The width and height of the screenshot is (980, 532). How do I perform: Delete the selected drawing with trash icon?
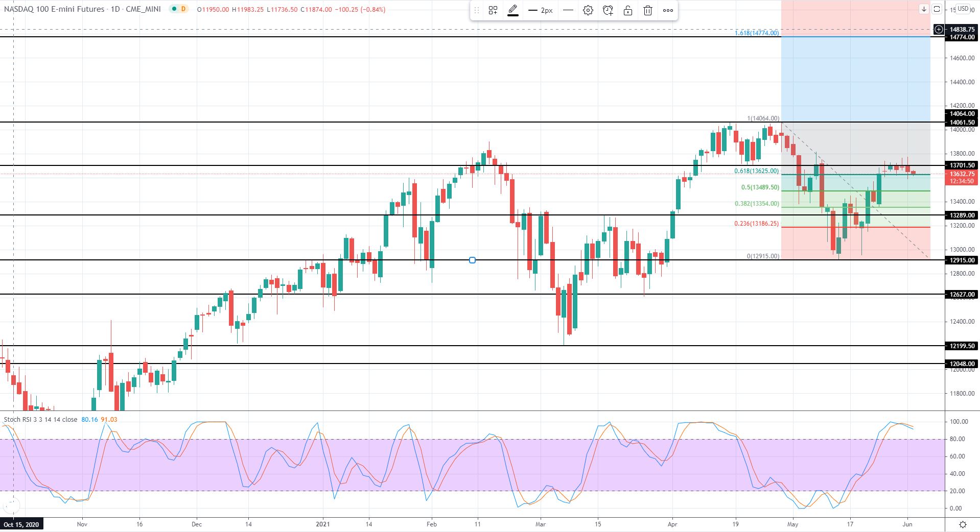tap(648, 10)
